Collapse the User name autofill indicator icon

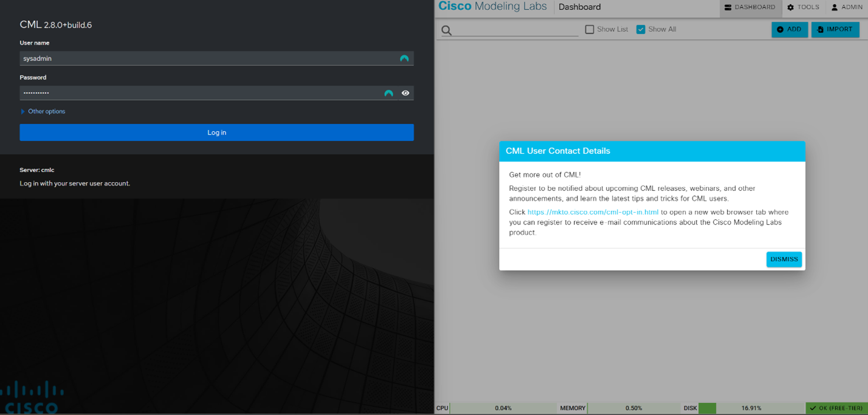(x=404, y=58)
